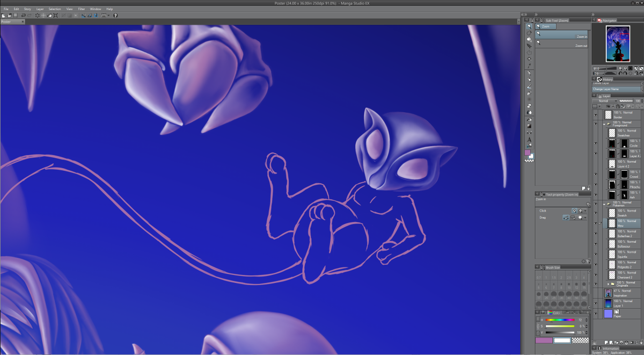Open the Filter menu
The height and width of the screenshot is (355, 644).
click(x=81, y=9)
